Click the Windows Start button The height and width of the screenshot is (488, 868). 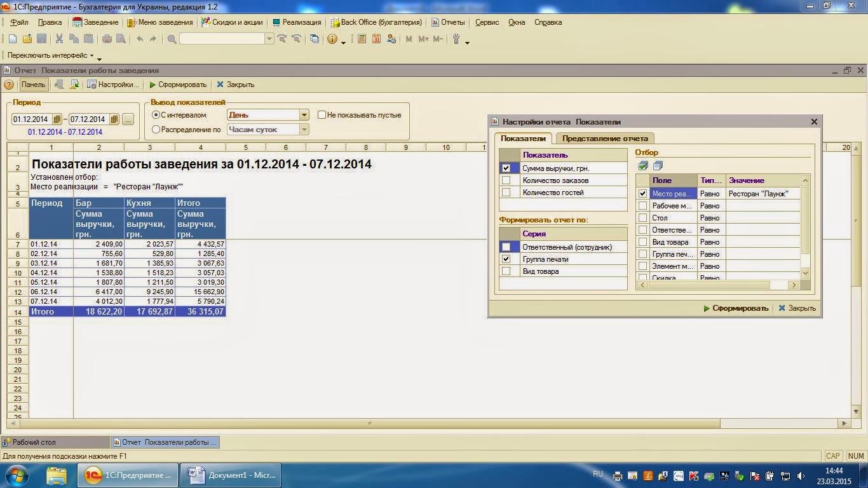click(17, 475)
